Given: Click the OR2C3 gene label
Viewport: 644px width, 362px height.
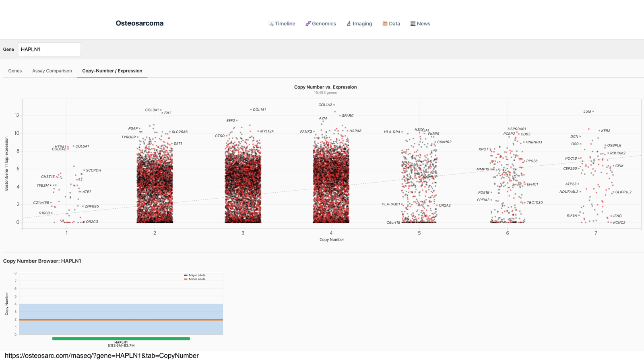Looking at the screenshot, I should point(92,222).
